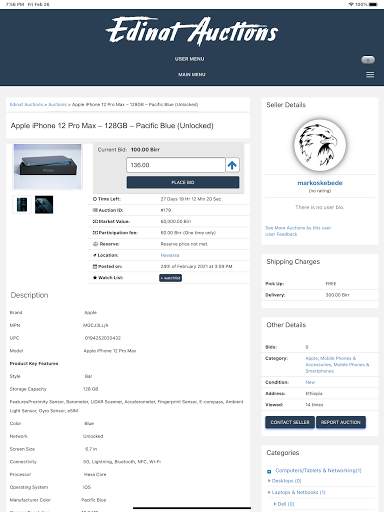Open the USER MENU
The width and height of the screenshot is (384, 512).
pyautogui.click(x=189, y=59)
